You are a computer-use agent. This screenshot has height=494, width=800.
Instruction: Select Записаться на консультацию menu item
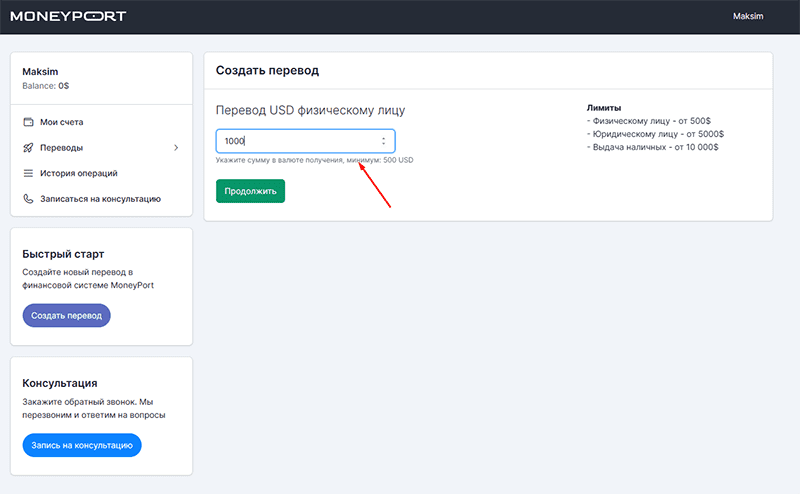pos(102,199)
